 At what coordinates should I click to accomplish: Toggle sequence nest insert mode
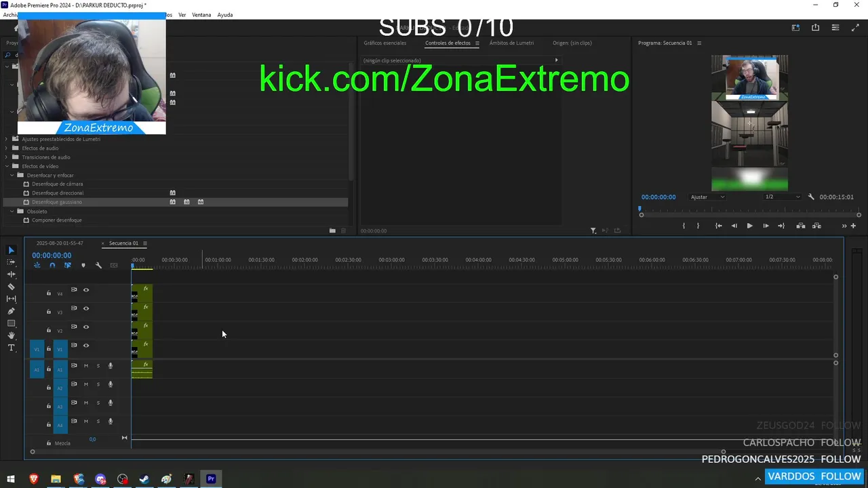coord(37,265)
